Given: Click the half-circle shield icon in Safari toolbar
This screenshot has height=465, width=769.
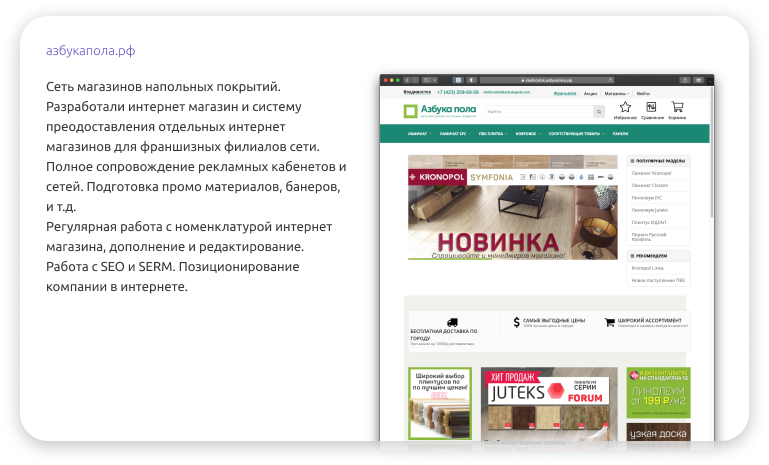Looking at the screenshot, I should pos(472,80).
